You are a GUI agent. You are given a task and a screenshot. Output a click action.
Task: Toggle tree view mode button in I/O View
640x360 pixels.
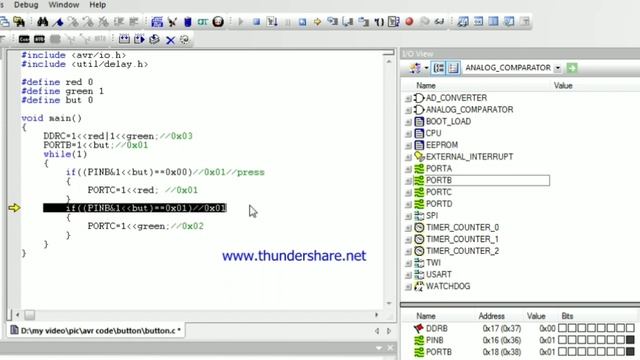click(439, 68)
